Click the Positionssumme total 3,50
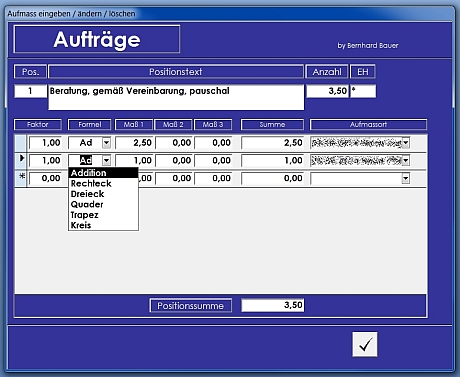Viewport: 460px width, 377px height. click(273, 305)
